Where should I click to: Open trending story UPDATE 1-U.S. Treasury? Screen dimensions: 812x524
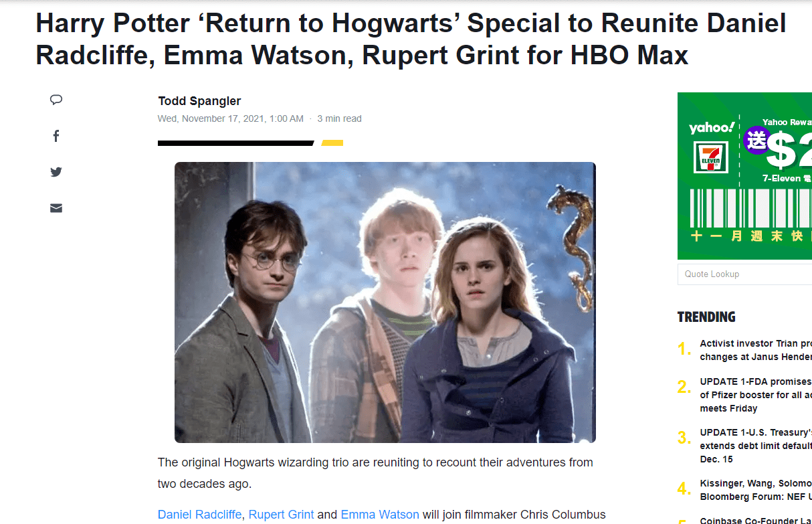(x=756, y=446)
